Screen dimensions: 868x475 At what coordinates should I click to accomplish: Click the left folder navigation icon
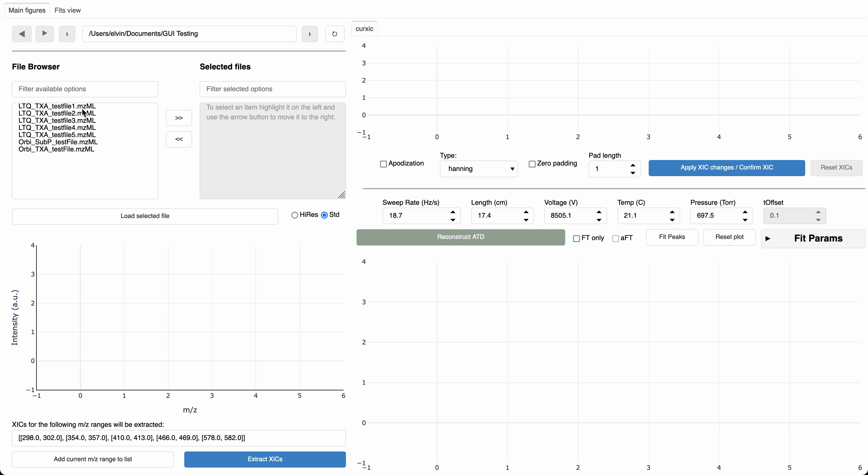tap(22, 33)
